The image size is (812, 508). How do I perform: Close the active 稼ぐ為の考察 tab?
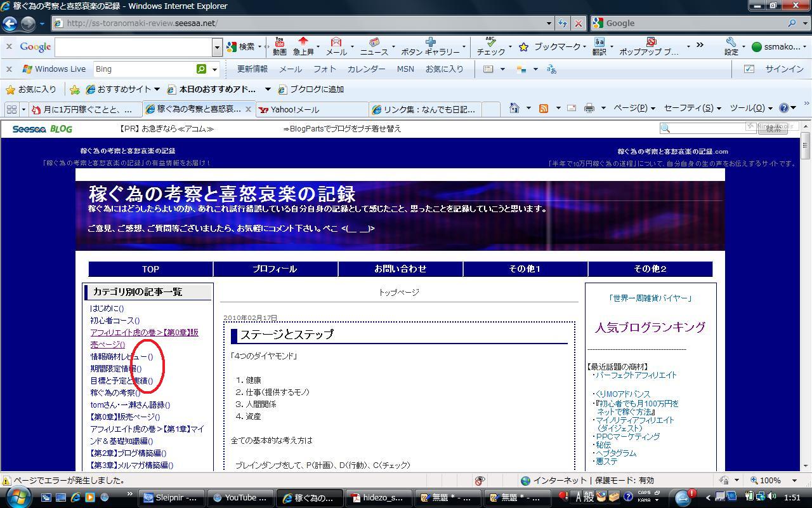tap(248, 109)
